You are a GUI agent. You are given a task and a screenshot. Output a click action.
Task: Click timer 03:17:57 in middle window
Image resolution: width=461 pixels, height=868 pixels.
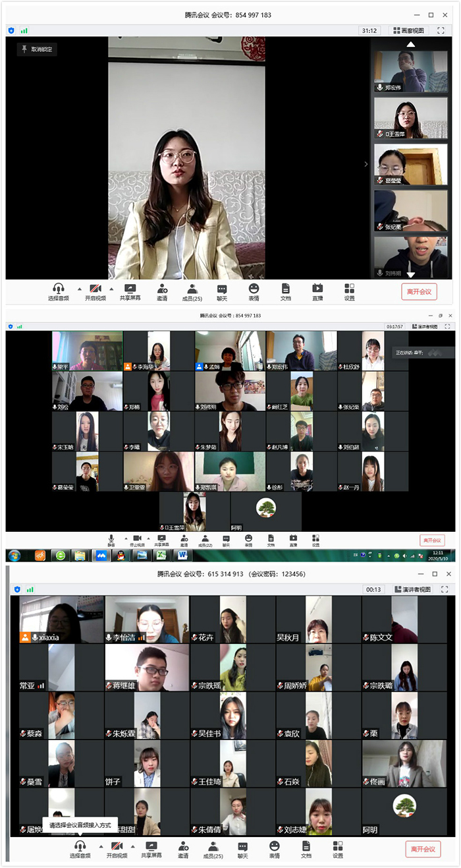click(395, 326)
